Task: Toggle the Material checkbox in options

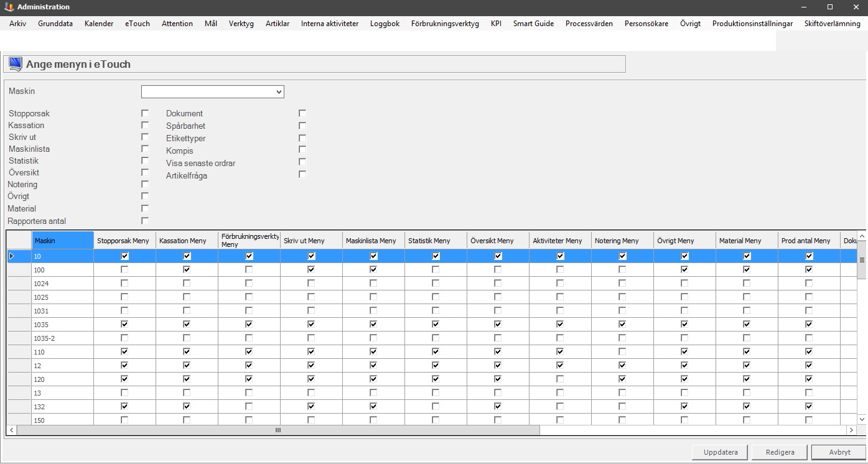Action: (x=145, y=208)
